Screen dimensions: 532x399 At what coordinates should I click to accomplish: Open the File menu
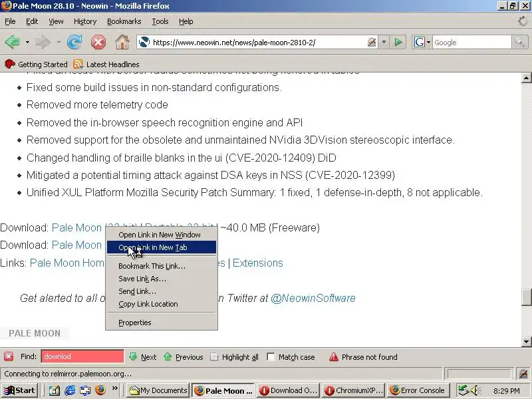10,21
